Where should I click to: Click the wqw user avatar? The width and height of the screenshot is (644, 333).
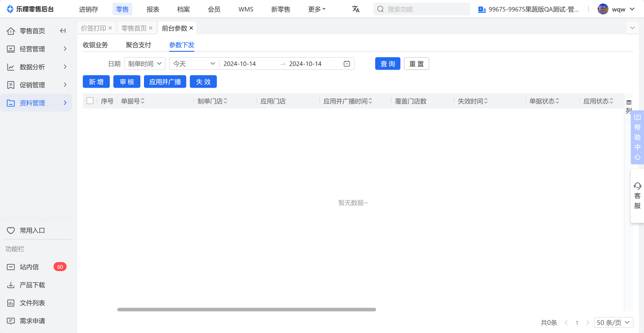(x=603, y=9)
